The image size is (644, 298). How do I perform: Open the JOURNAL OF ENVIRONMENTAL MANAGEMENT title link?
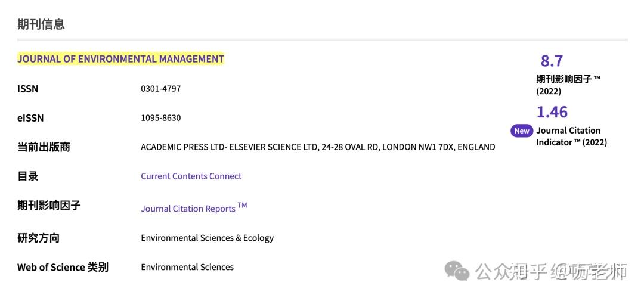120,59
